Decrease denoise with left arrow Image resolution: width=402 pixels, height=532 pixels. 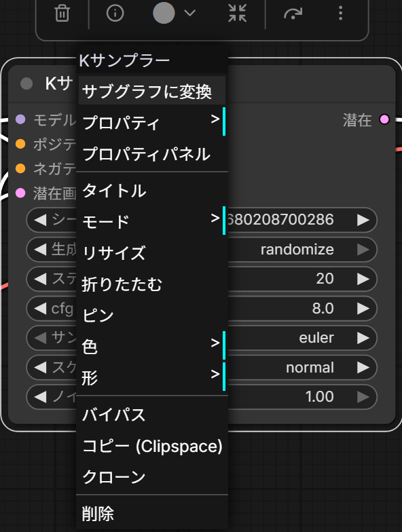tap(41, 397)
